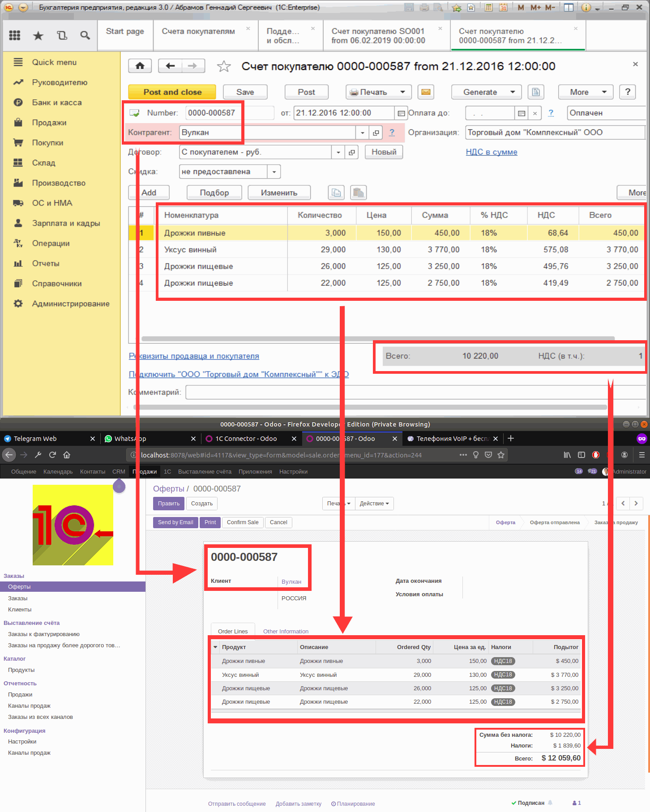The width and height of the screenshot is (650, 812).
Task: Click the Править button in Odoo
Action: 169,504
